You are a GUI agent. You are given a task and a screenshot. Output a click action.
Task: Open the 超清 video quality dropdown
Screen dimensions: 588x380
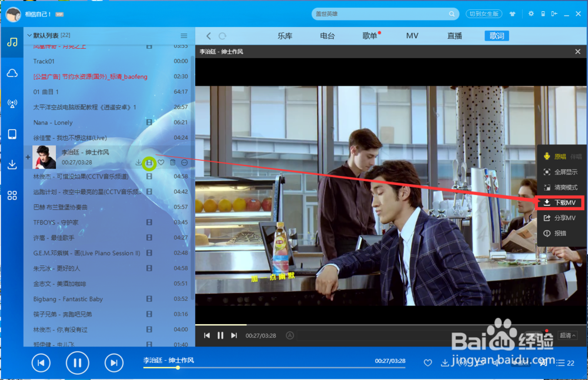[567, 335]
